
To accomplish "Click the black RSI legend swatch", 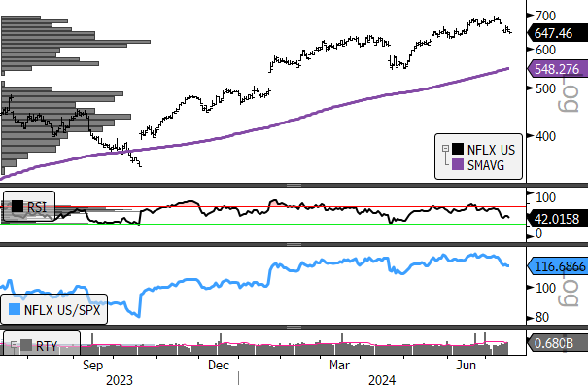I will click(17, 206).
